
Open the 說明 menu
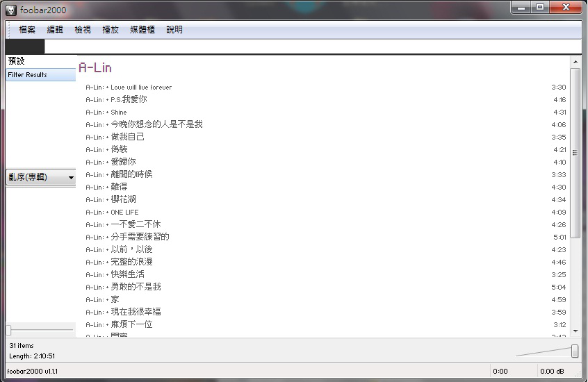[174, 30]
